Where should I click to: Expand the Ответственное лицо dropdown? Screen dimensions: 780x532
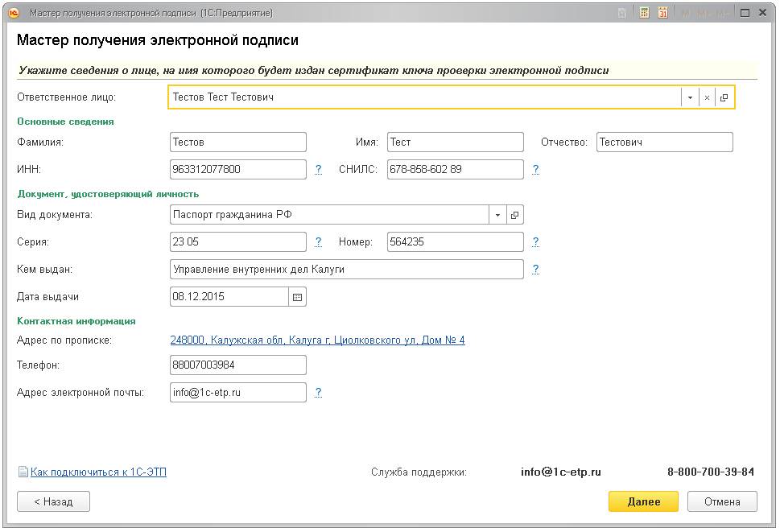[x=690, y=97]
